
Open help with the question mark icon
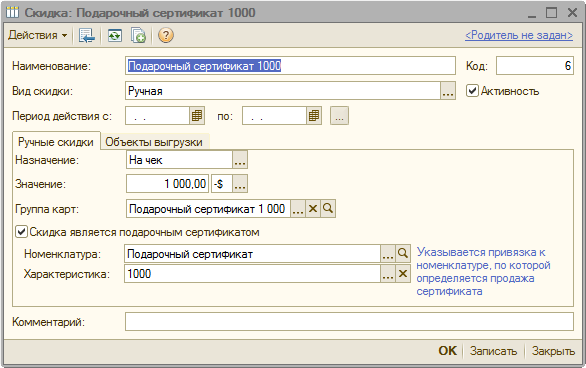166,35
